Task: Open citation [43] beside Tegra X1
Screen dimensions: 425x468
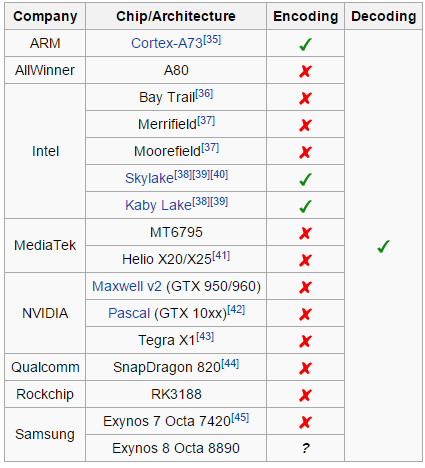Action: pyautogui.click(x=205, y=337)
